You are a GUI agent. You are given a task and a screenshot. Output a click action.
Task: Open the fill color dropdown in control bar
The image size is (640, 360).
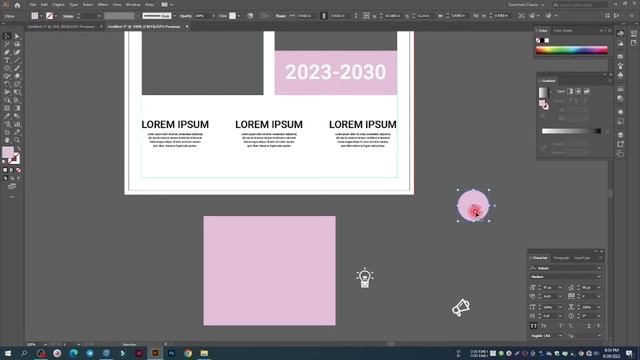click(x=41, y=16)
